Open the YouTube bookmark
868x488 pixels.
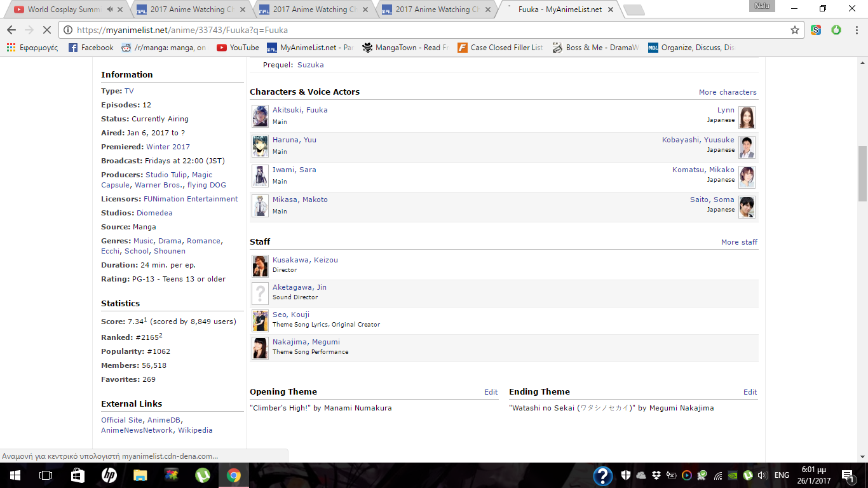[x=238, y=48]
